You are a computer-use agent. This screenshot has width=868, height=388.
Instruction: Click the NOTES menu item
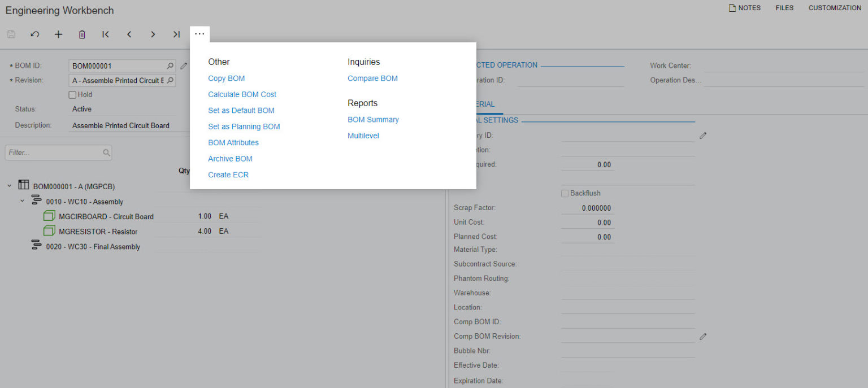[x=745, y=8]
